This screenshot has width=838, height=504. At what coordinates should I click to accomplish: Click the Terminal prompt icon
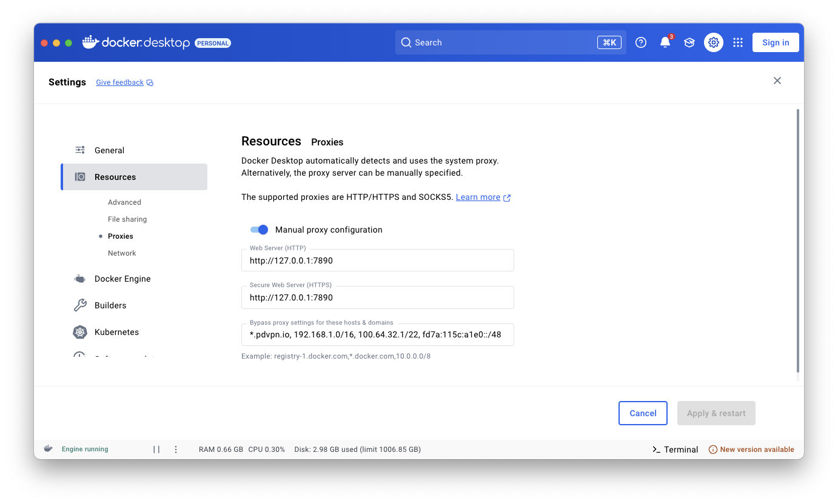coord(656,449)
